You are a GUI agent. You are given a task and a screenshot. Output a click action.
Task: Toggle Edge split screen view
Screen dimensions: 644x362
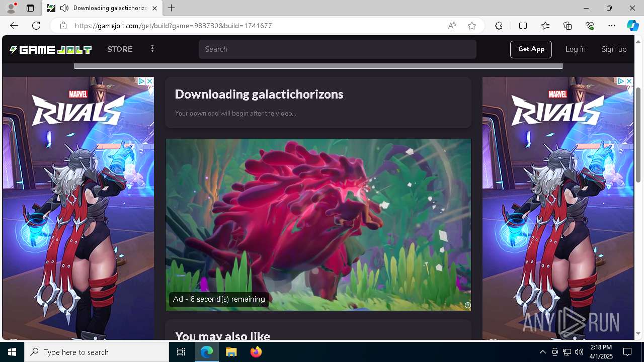click(x=523, y=26)
